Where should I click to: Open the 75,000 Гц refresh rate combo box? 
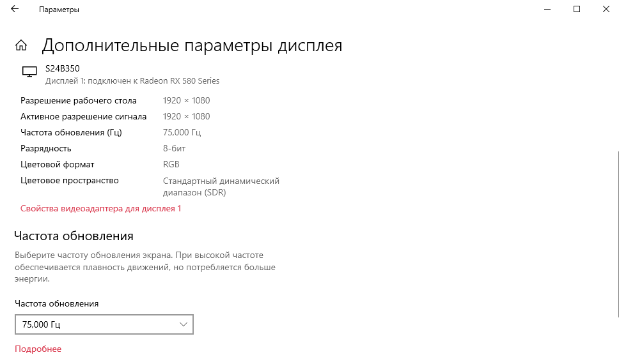104,324
